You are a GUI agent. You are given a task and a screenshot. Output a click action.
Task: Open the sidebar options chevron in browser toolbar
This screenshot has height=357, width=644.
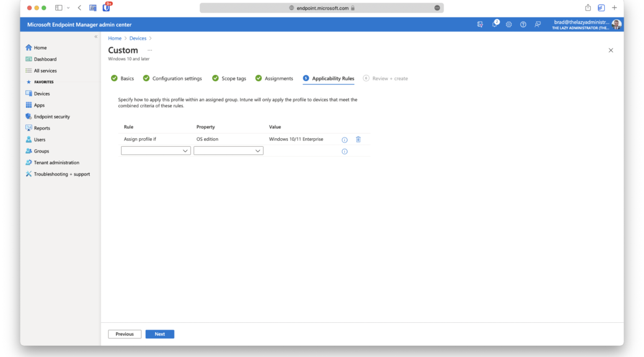coord(68,8)
